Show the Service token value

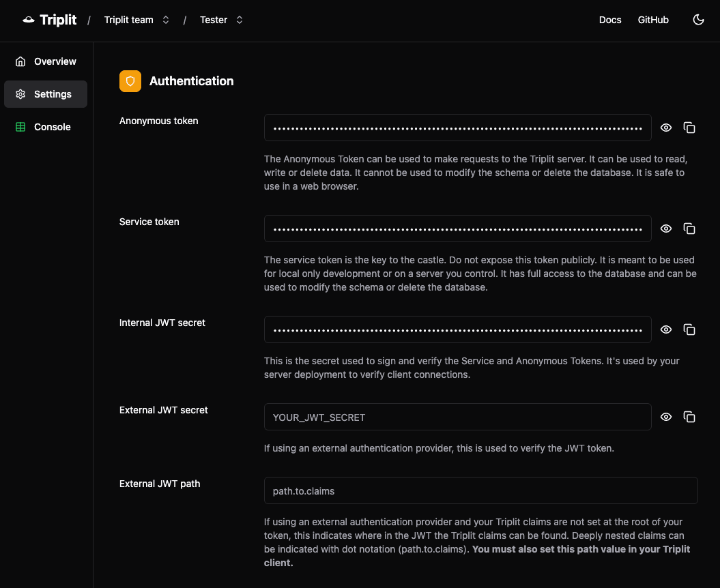click(x=665, y=229)
